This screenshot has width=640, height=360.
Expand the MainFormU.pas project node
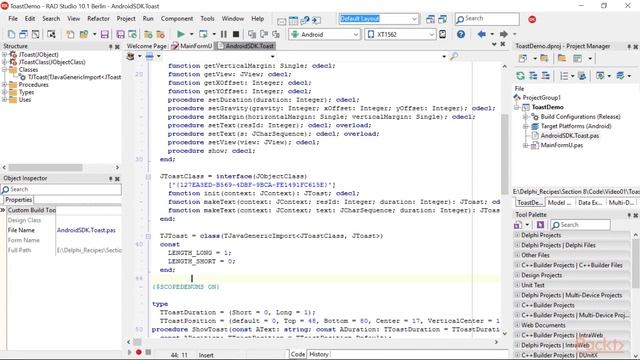tap(526, 145)
